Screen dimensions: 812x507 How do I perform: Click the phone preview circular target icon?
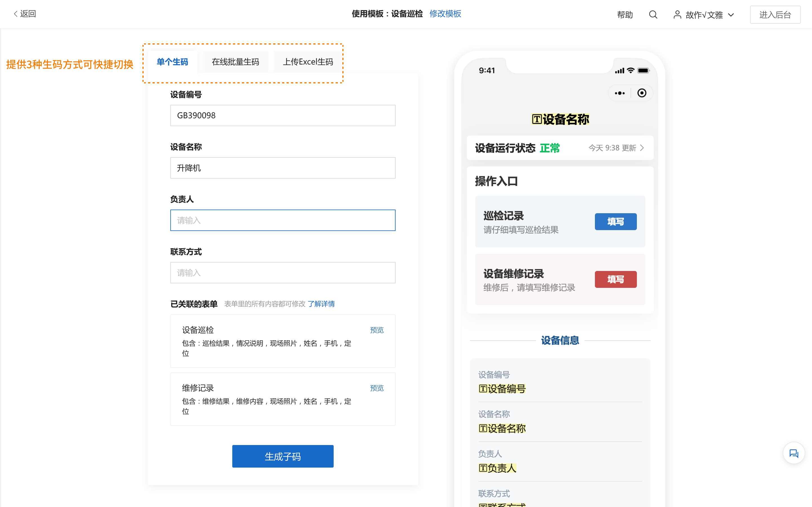pos(642,93)
